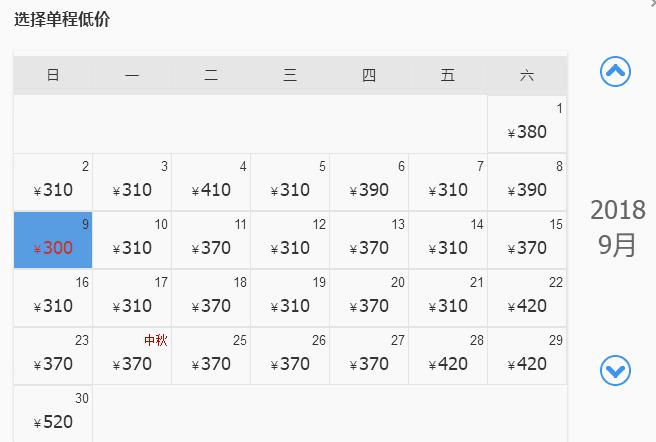Select September 6 priced ¥390
The height and width of the screenshot is (442, 656).
[x=369, y=182]
